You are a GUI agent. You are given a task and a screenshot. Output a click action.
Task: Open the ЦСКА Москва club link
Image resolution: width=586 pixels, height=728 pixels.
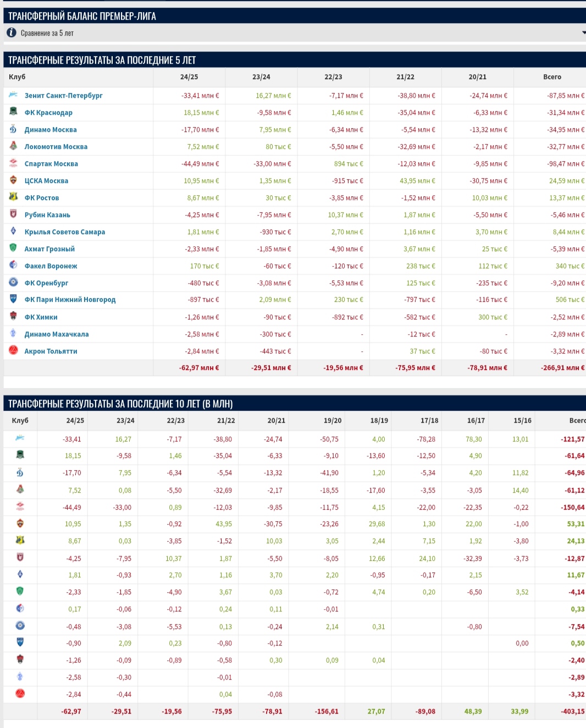pyautogui.click(x=46, y=181)
